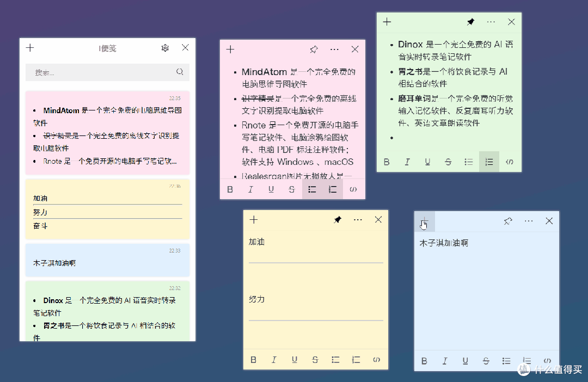Open the green note's more options menu
The width and height of the screenshot is (588, 382).
491,22
